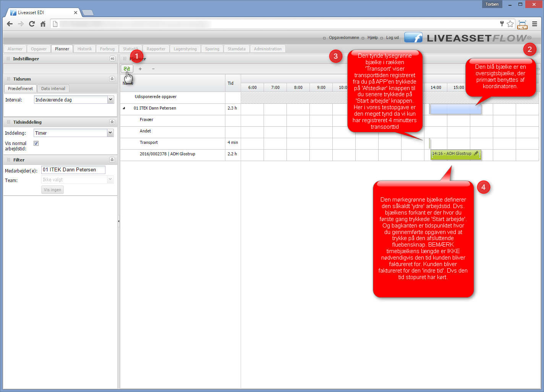Screen dimensions: 544x392
Task: Switch to the Dato interval tab
Action: coord(53,89)
